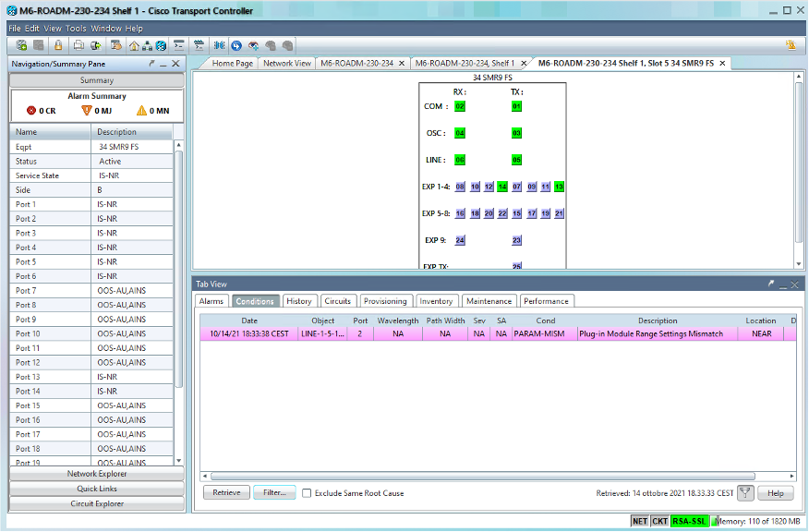Toggle Exclude Same Root Cause checkbox
This screenshot has height=532, width=809.
click(x=307, y=493)
